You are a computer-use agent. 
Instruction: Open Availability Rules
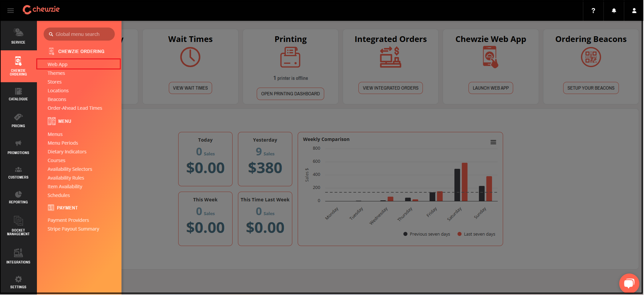tap(66, 178)
